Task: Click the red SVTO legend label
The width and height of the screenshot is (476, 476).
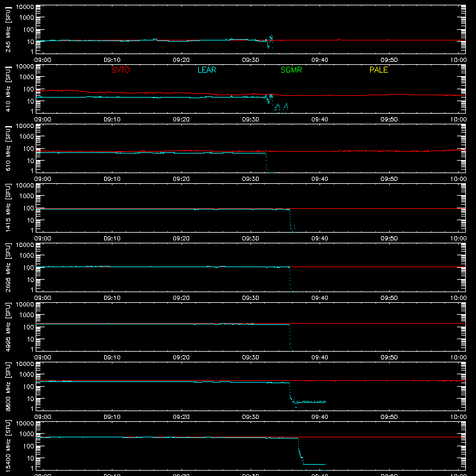Action: coord(121,70)
